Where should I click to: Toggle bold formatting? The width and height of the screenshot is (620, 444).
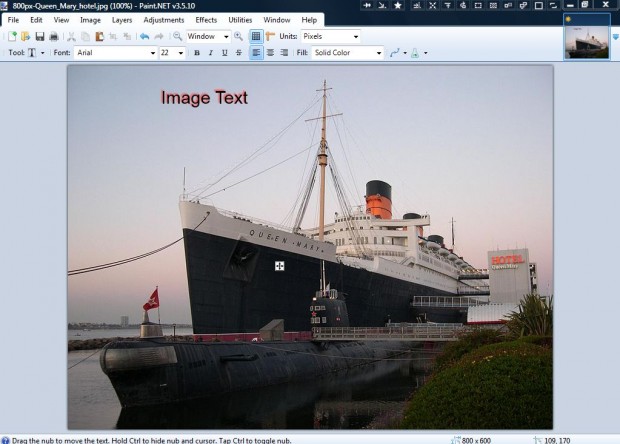(x=197, y=53)
